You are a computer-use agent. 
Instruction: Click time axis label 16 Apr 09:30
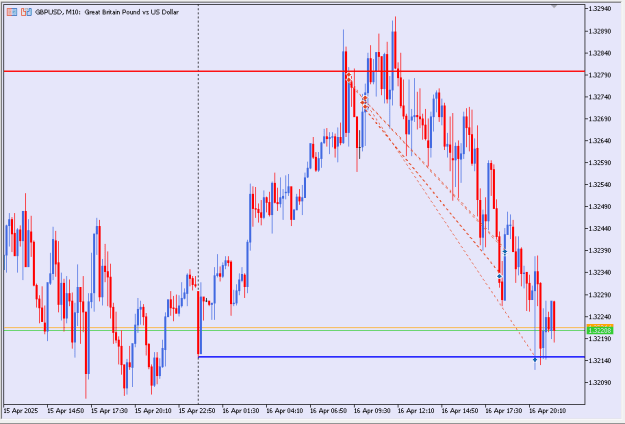pos(372,410)
